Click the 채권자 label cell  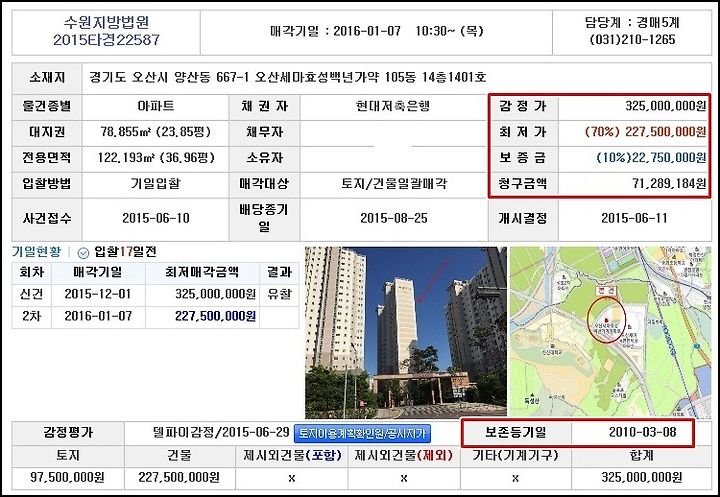point(264,106)
